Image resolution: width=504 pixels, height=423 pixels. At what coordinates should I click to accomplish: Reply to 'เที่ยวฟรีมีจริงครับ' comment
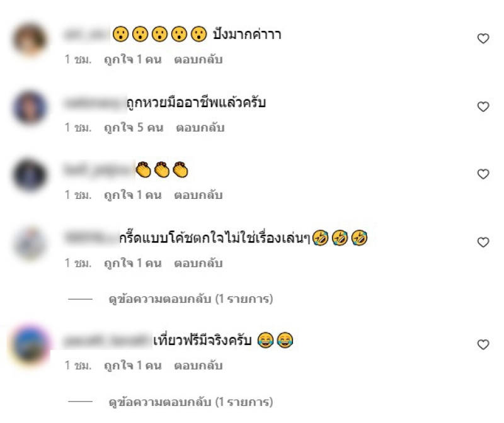(198, 366)
